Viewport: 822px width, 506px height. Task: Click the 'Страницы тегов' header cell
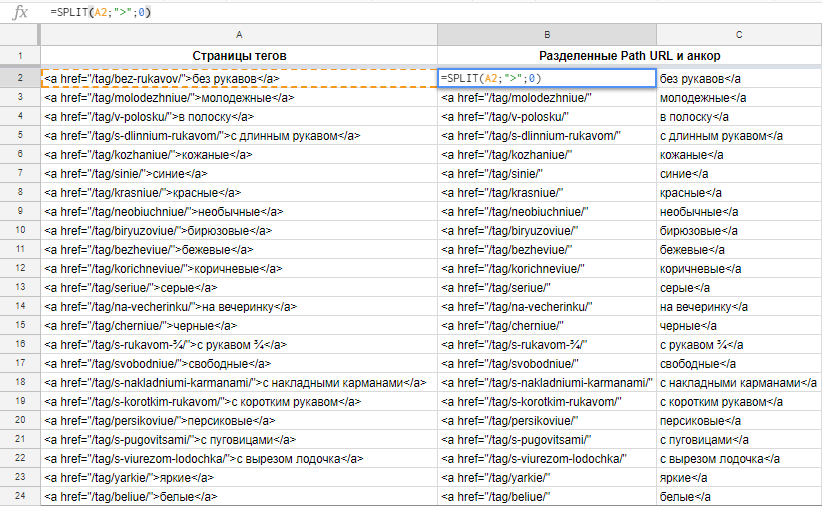point(238,56)
